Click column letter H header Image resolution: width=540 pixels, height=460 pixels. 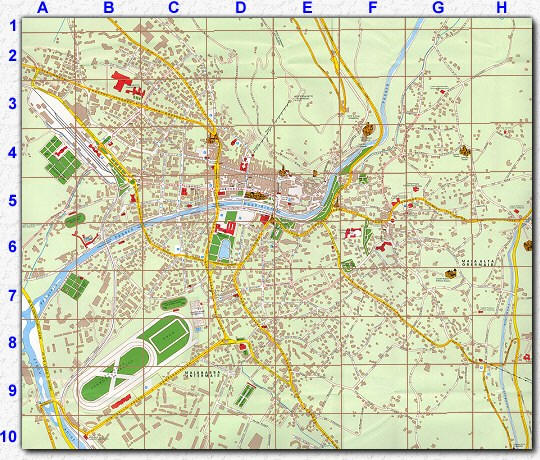pos(502,8)
